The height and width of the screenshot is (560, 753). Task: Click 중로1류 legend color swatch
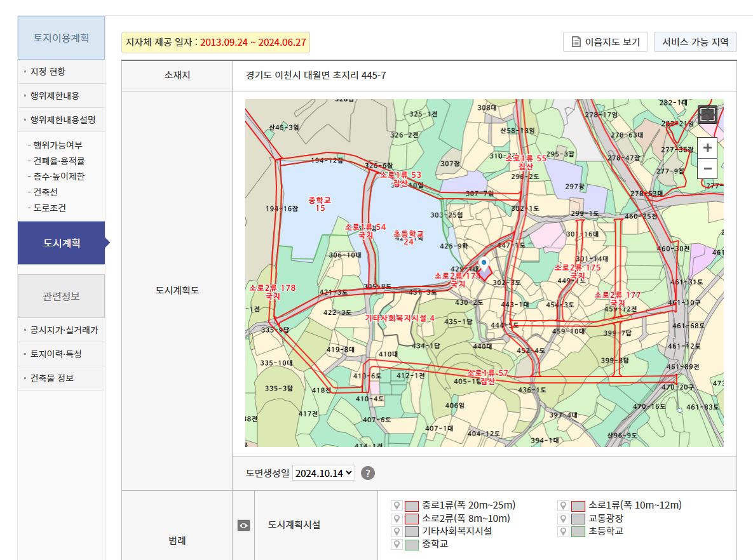[412, 506]
